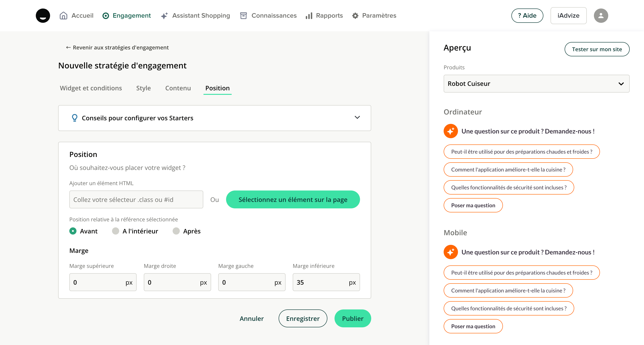Click the HTML selector input field
The image size is (644, 345).
pyautogui.click(x=136, y=199)
